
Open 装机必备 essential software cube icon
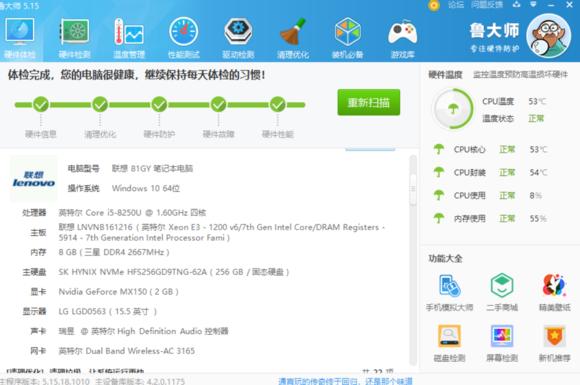pyautogui.click(x=347, y=38)
